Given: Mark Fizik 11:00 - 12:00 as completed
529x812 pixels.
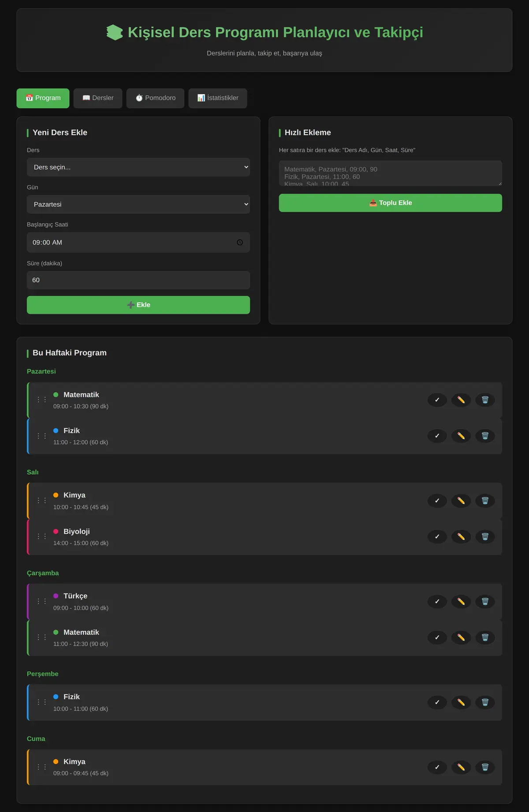Looking at the screenshot, I should pos(437,436).
